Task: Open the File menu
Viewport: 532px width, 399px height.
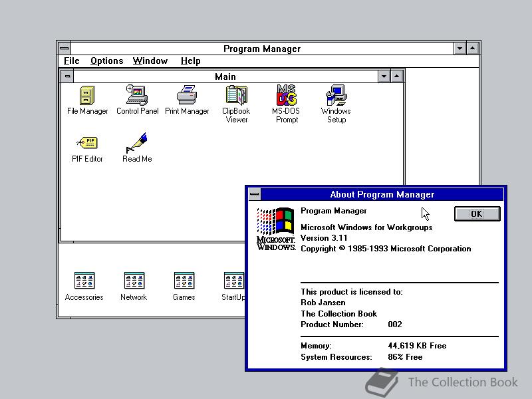Action: 72,61
